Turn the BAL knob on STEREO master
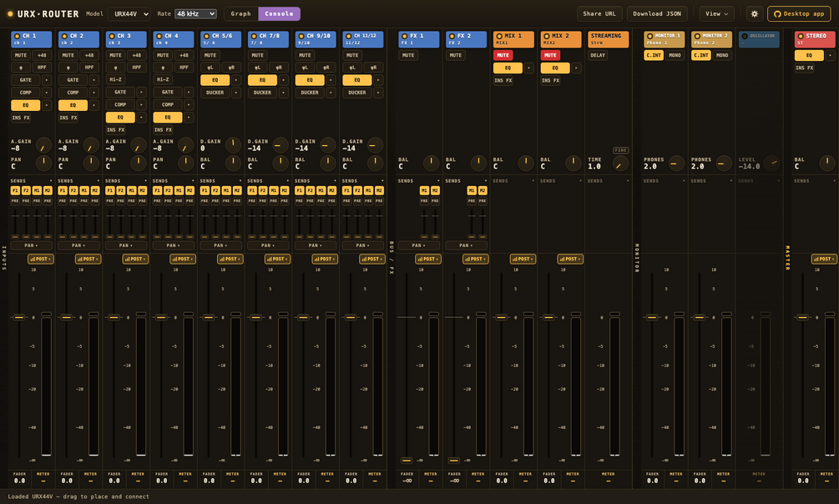839x504 pixels. 826,163
